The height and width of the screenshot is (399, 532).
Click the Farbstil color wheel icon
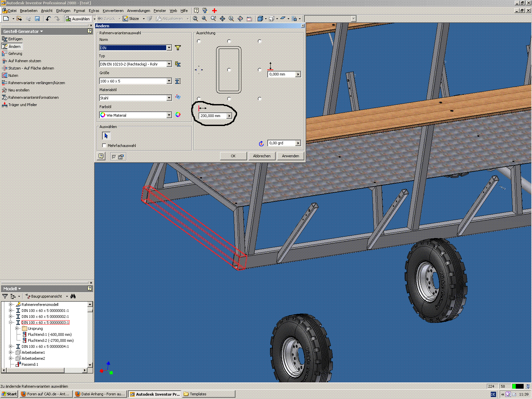(x=178, y=115)
